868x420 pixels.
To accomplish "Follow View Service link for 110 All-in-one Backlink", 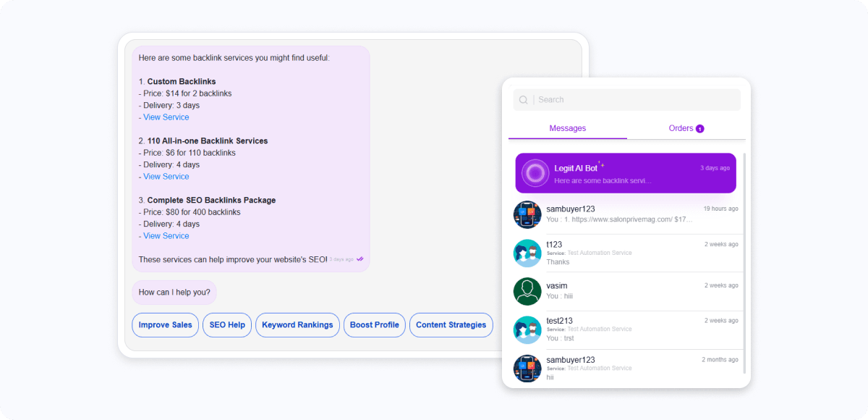I will coord(166,177).
